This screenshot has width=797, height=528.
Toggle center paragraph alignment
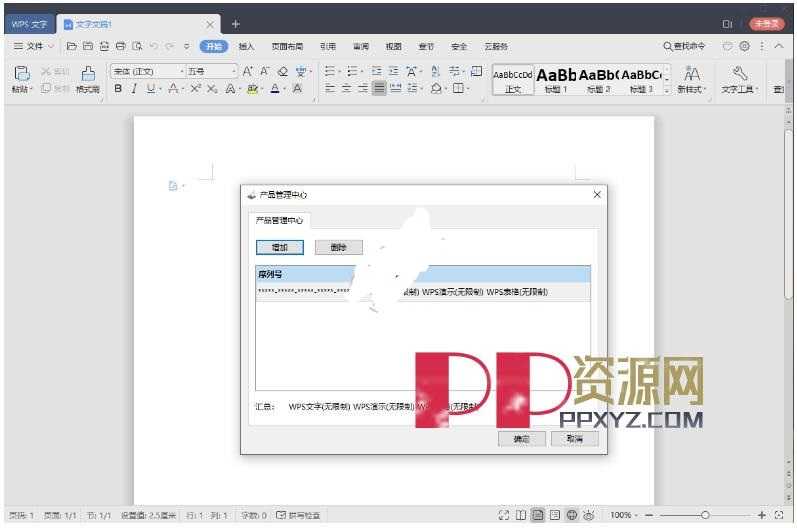click(347, 89)
